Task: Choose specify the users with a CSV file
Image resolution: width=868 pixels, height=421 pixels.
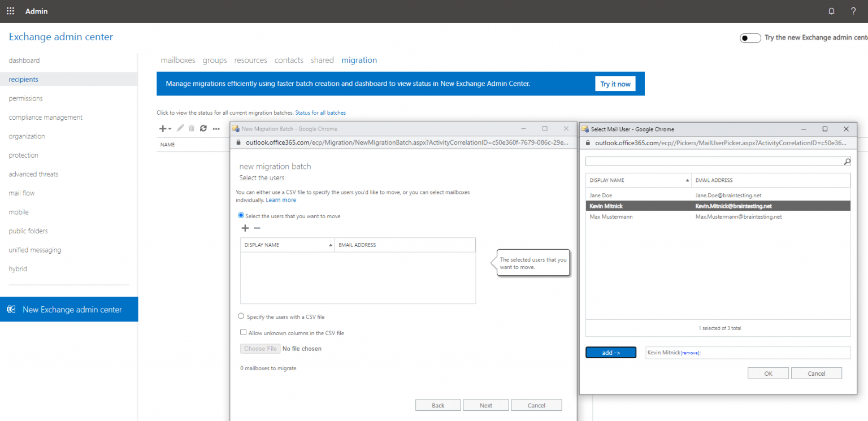Action: click(241, 316)
